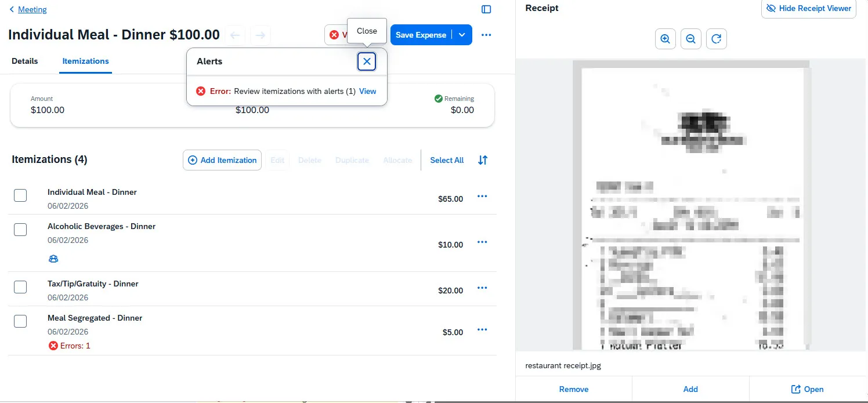Go to the previous expense arrow
This screenshot has width=868, height=403.
235,35
